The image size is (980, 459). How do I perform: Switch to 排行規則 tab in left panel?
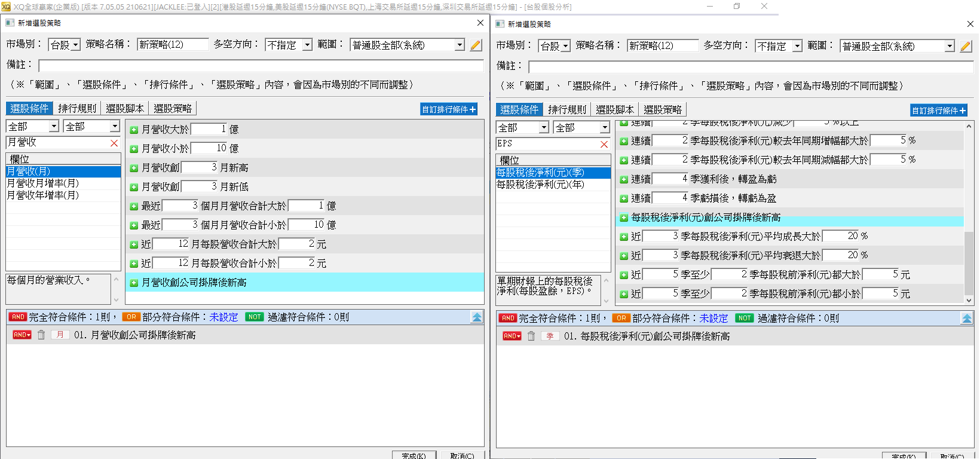[x=77, y=108]
